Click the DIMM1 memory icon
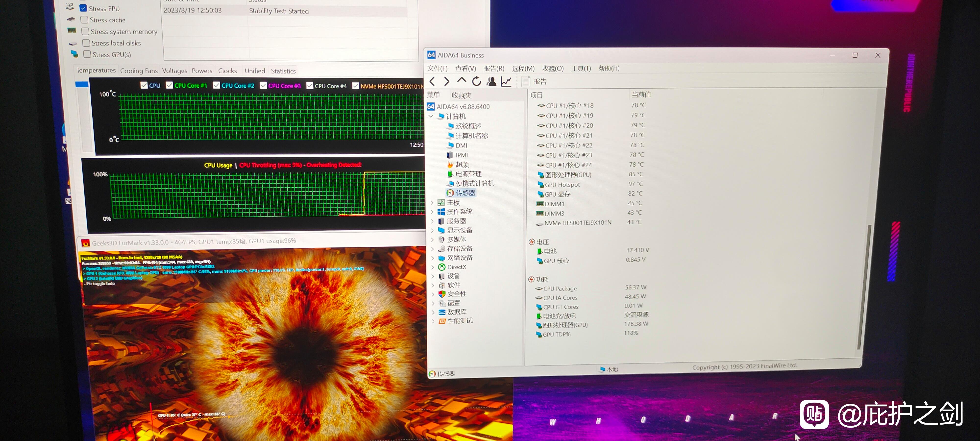980x441 pixels. (540, 204)
